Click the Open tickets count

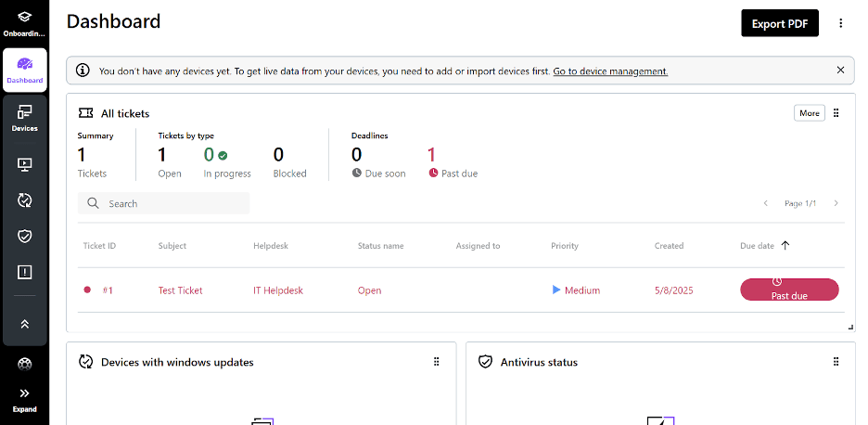pyautogui.click(x=161, y=155)
